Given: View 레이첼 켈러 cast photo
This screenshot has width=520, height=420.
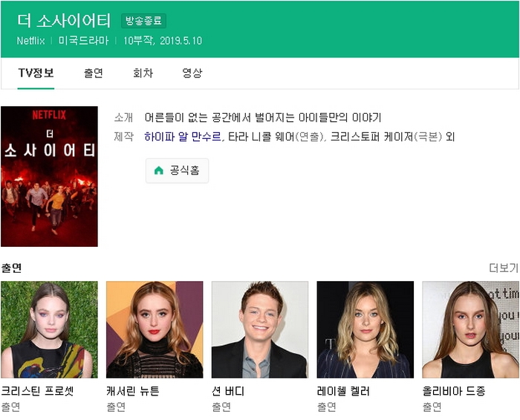Looking at the screenshot, I should (x=365, y=329).
